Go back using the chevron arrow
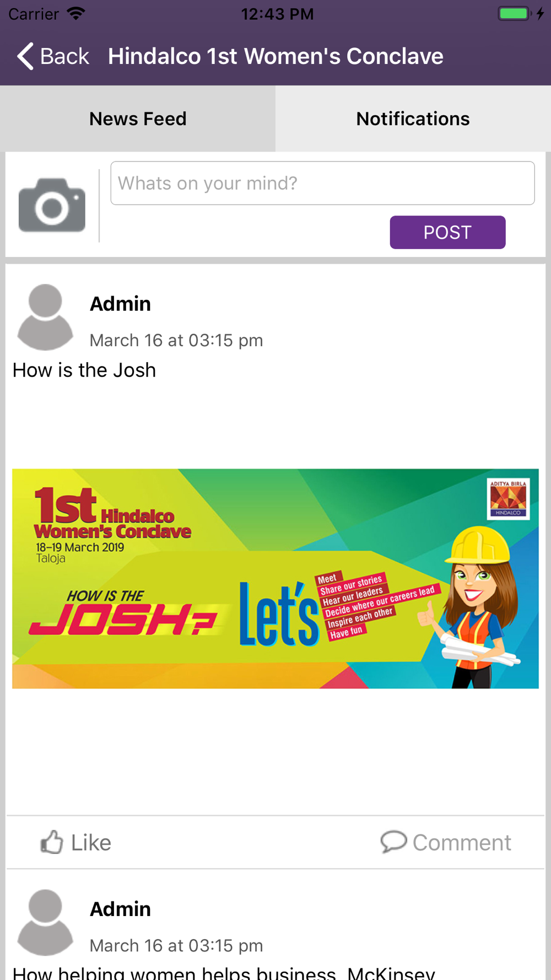This screenshot has height=980, width=551. click(25, 56)
